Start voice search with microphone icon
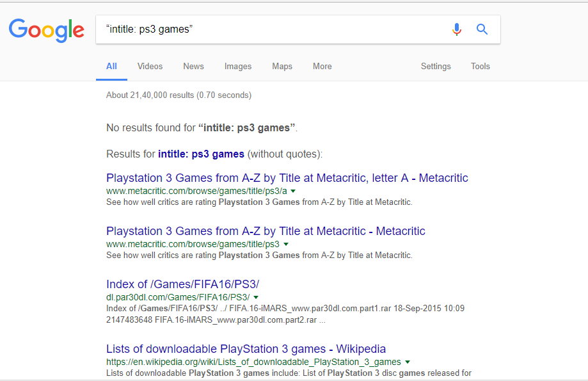The image size is (588, 381). pyautogui.click(x=456, y=29)
